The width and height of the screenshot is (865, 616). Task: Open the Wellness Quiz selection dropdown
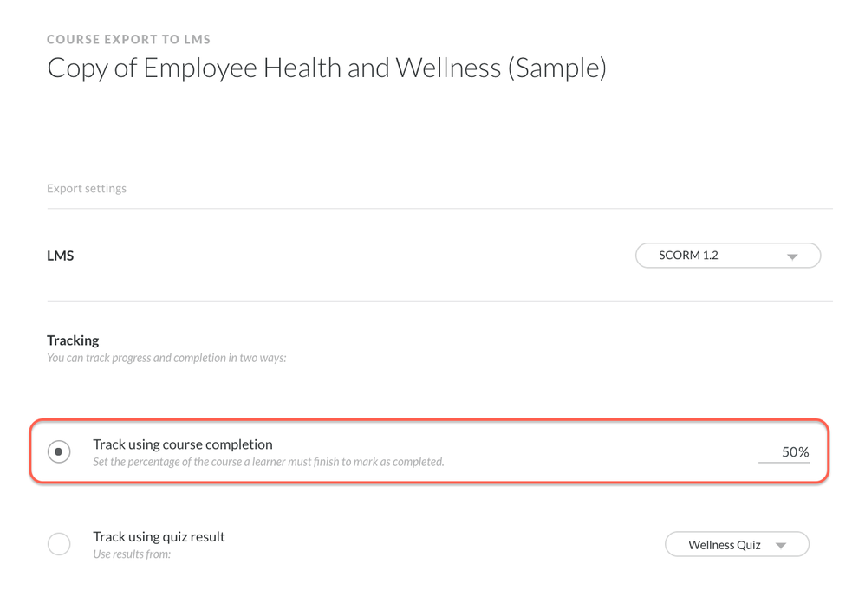736,544
